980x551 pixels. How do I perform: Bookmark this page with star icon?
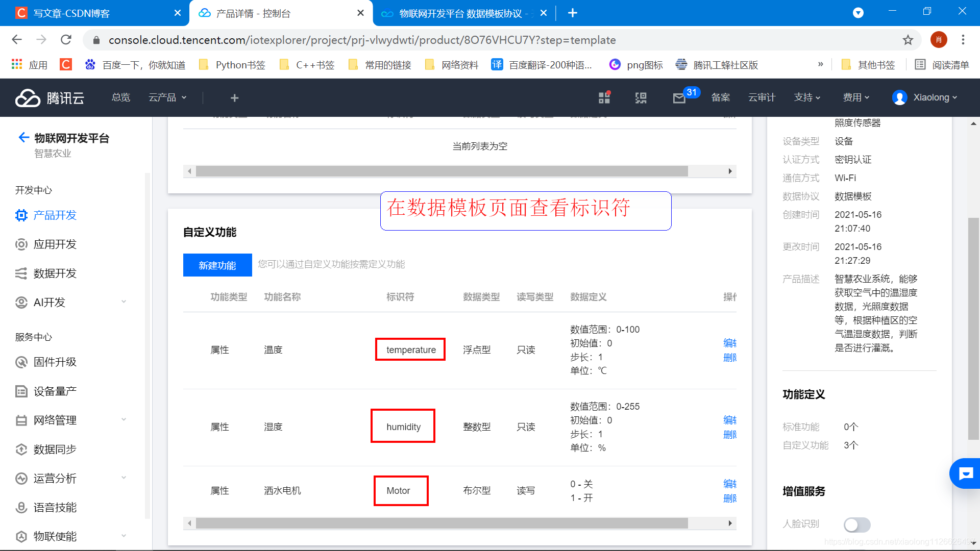[x=908, y=40]
